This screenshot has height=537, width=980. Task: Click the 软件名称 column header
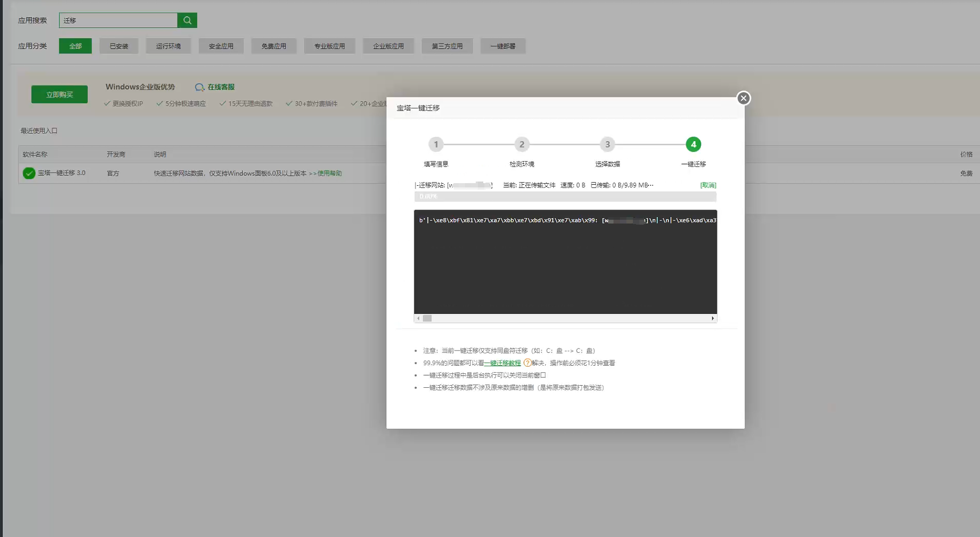pos(35,155)
